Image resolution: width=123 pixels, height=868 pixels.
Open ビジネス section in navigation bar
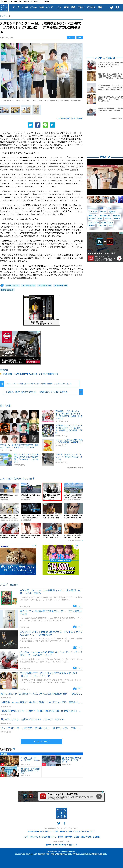click(x=91, y=7)
